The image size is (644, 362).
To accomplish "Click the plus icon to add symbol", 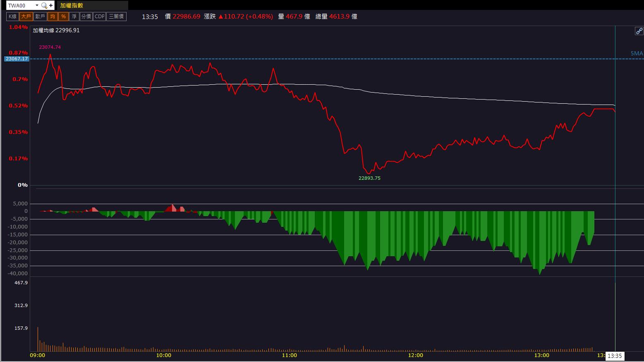I will point(51,5).
